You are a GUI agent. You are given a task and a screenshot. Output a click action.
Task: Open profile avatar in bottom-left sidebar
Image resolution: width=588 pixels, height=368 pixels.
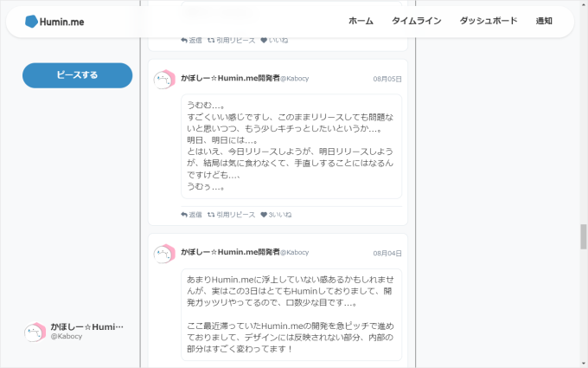(35, 332)
